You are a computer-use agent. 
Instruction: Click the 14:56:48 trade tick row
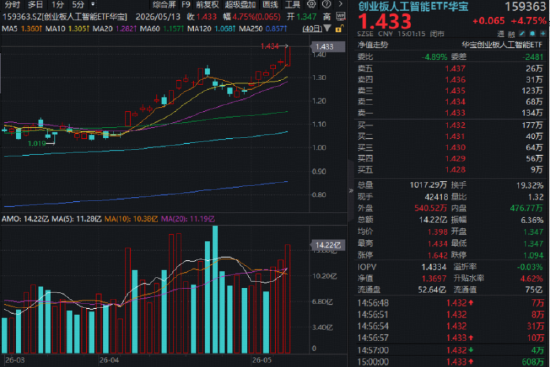[x=450, y=303]
